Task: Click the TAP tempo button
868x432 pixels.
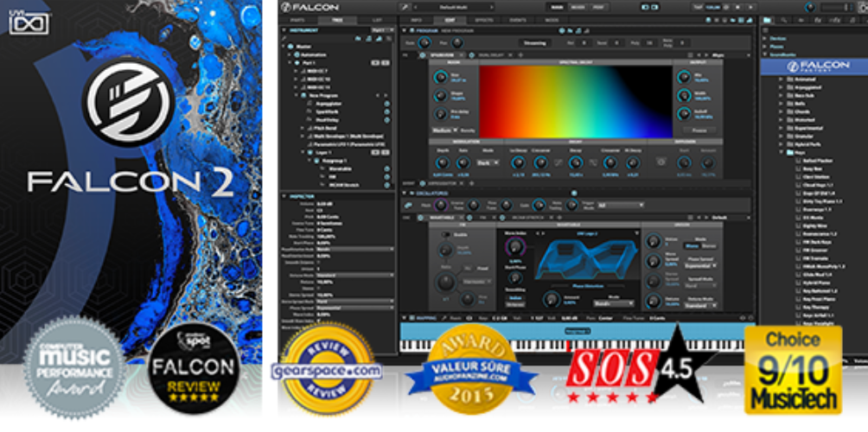Action: click(696, 7)
